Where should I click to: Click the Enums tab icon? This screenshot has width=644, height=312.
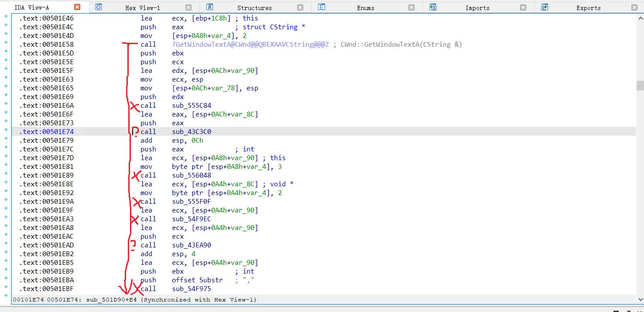point(322,7)
